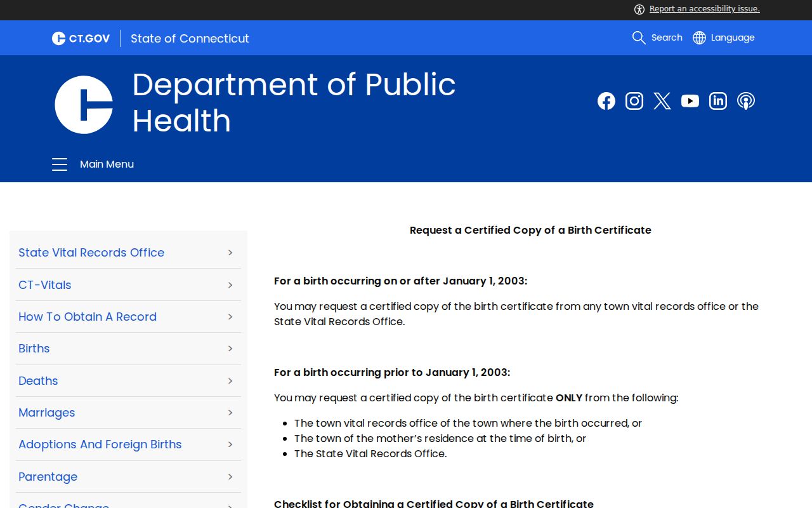Open the Births sidebar section
Image resolution: width=812 pixels, height=508 pixels.
pos(34,349)
